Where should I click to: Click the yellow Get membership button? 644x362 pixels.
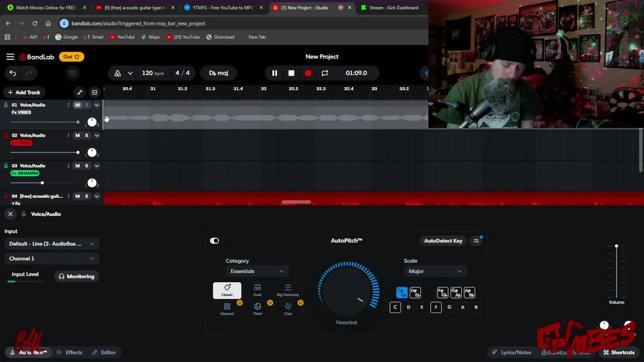tap(71, 57)
